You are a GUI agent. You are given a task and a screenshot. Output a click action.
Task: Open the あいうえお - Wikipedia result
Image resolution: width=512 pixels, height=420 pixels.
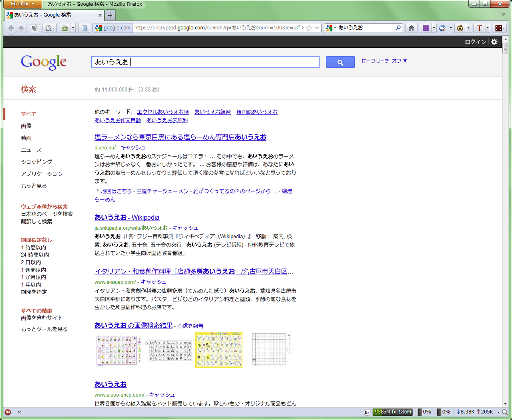[x=127, y=217]
